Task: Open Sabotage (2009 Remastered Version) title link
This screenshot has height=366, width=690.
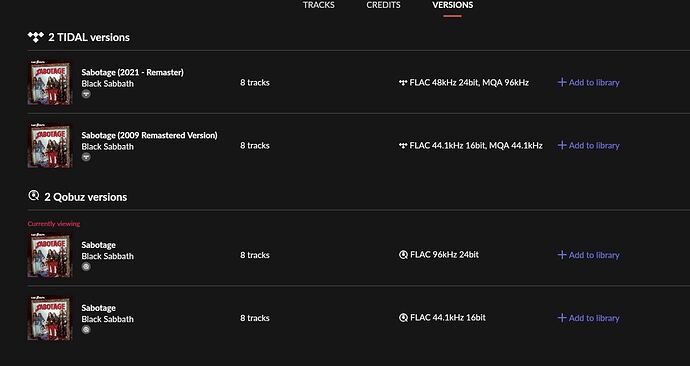Action: (149, 135)
